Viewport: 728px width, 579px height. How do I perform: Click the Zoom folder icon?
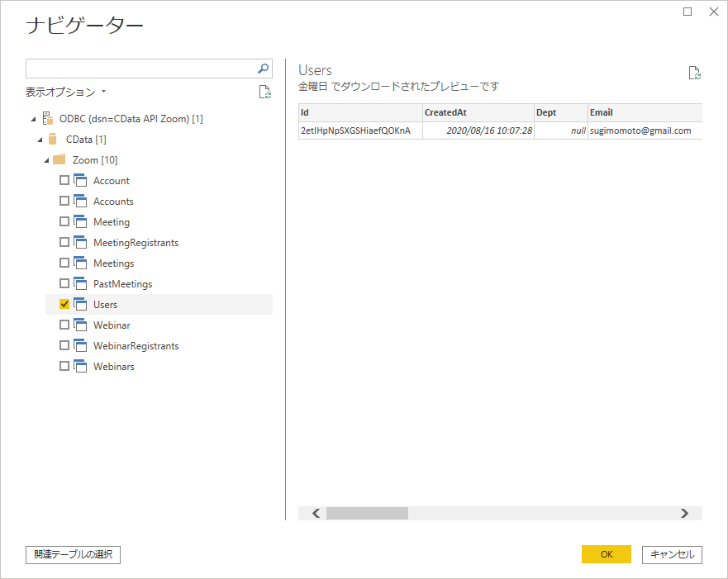click(x=59, y=160)
